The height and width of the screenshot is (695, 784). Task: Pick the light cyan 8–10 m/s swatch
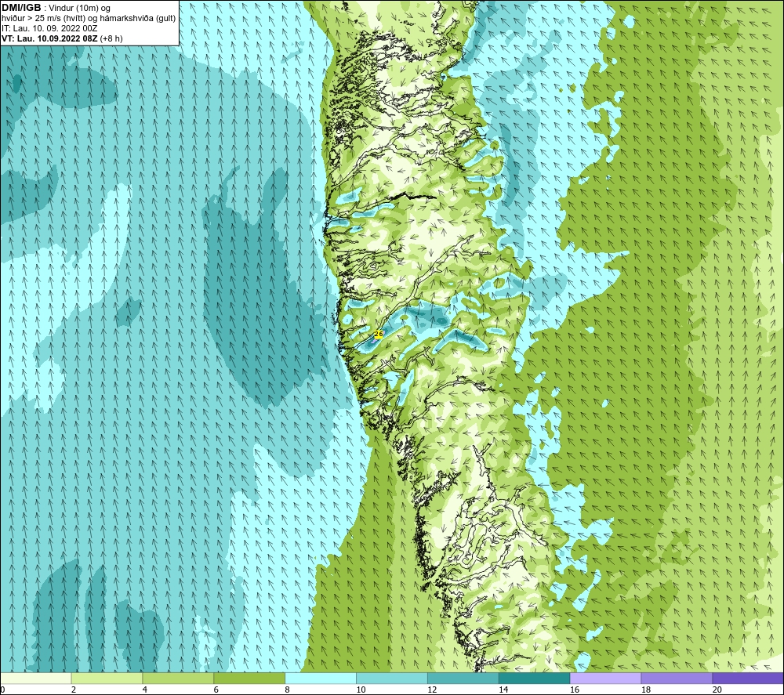(x=321, y=678)
